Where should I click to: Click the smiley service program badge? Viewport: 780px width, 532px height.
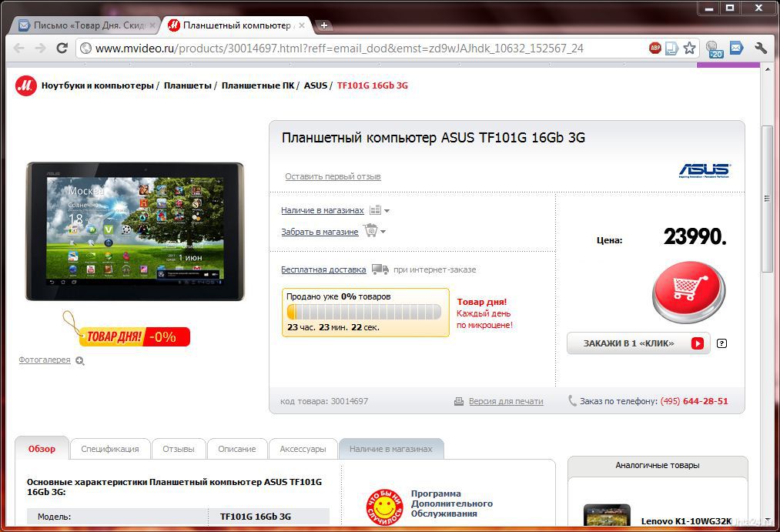[x=384, y=507]
